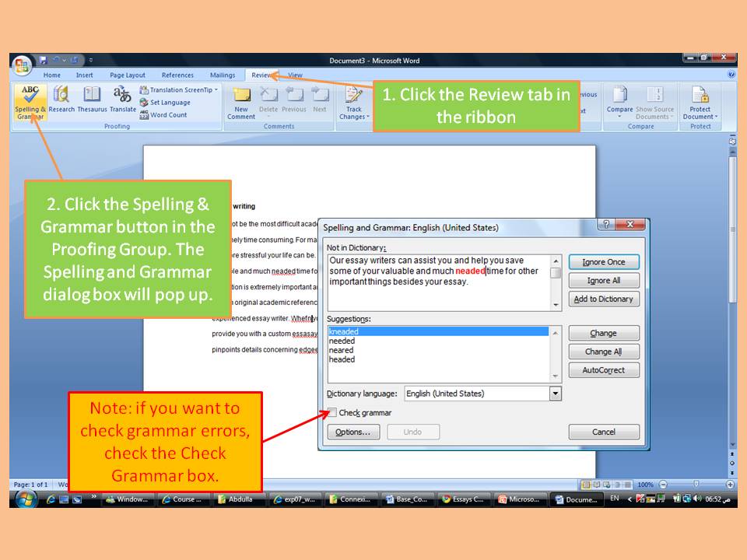
Task: Launch the Spelling & Grammar checker
Action: [x=30, y=103]
